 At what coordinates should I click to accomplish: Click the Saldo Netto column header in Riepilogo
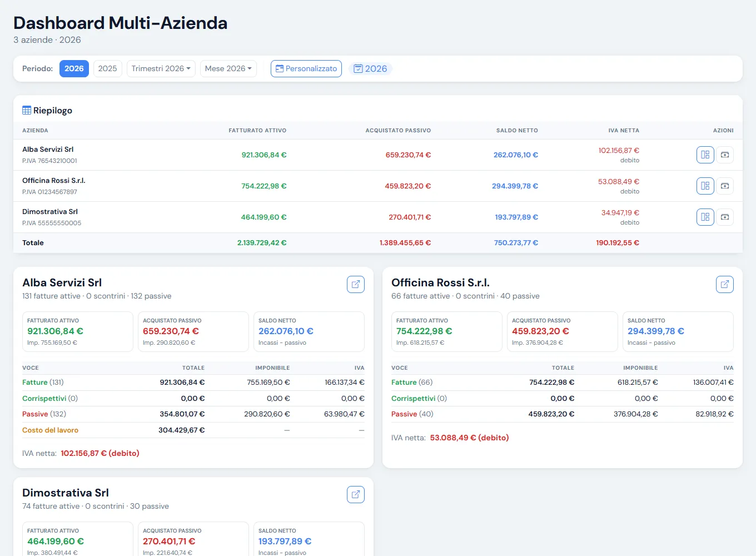517,131
